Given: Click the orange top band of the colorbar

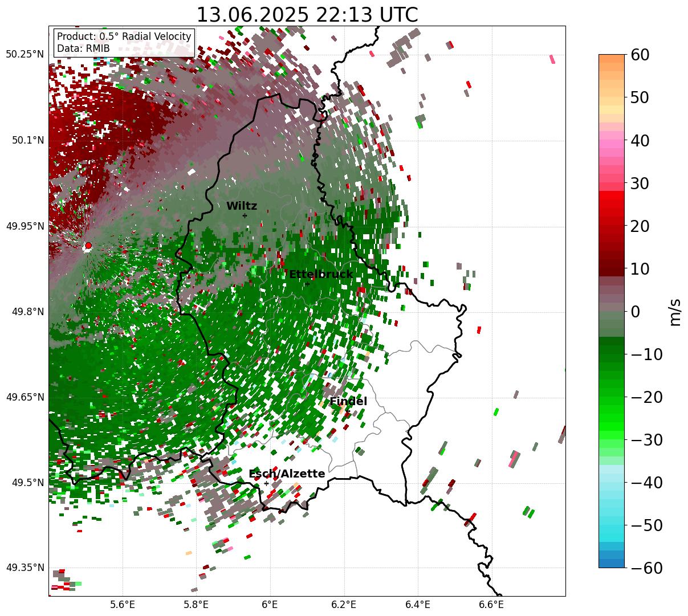Looking at the screenshot, I should click(x=611, y=59).
